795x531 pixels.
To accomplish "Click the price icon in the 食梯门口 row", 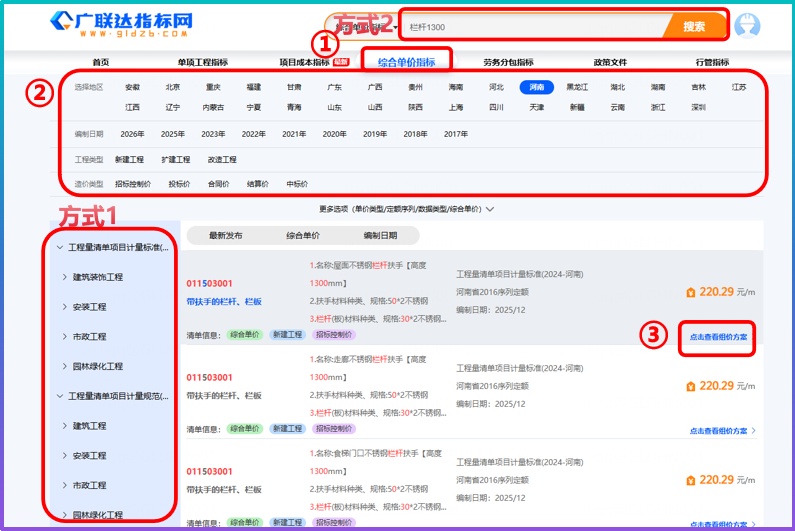I will pyautogui.click(x=691, y=480).
